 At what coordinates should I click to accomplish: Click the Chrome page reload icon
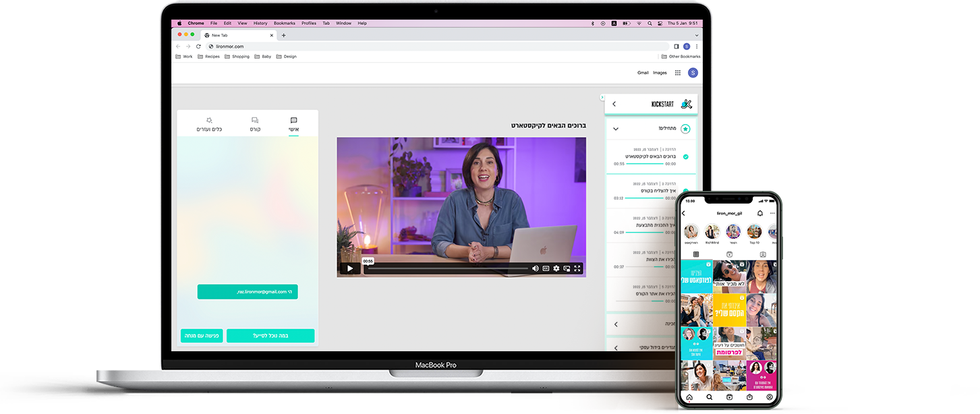[198, 47]
